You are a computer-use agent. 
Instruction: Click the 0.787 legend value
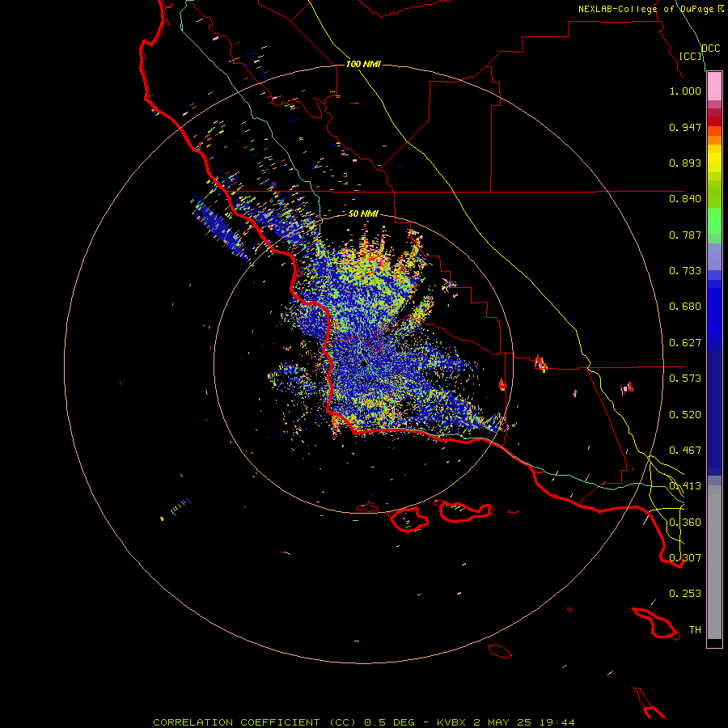685,235
